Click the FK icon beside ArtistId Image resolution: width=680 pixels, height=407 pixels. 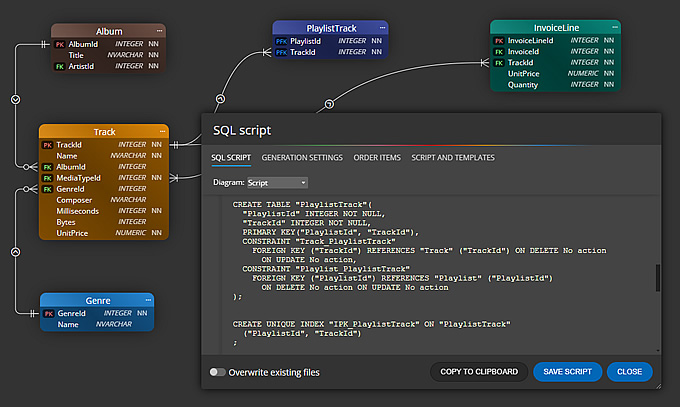tap(60, 66)
